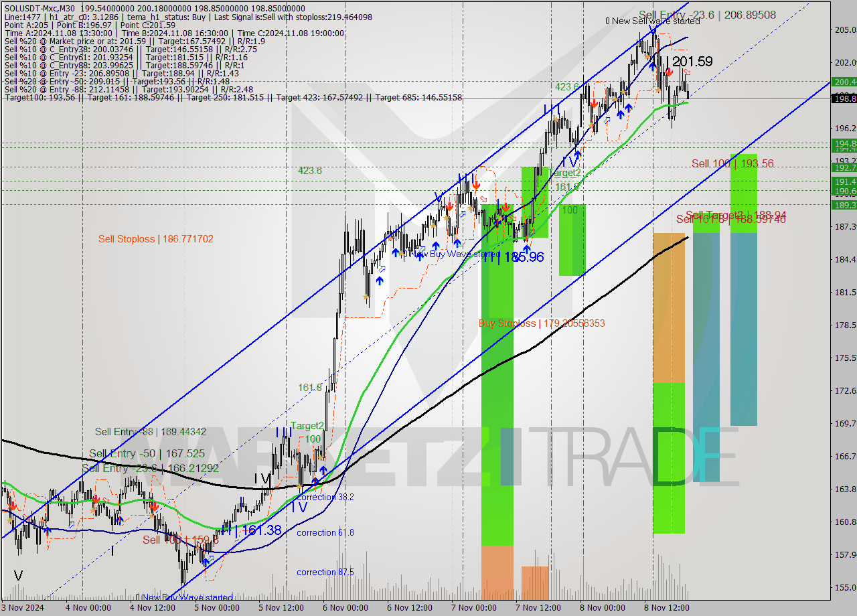The width and height of the screenshot is (857, 616).
Task: Select the '5 Nov 00:00' time label
Action: point(217,608)
